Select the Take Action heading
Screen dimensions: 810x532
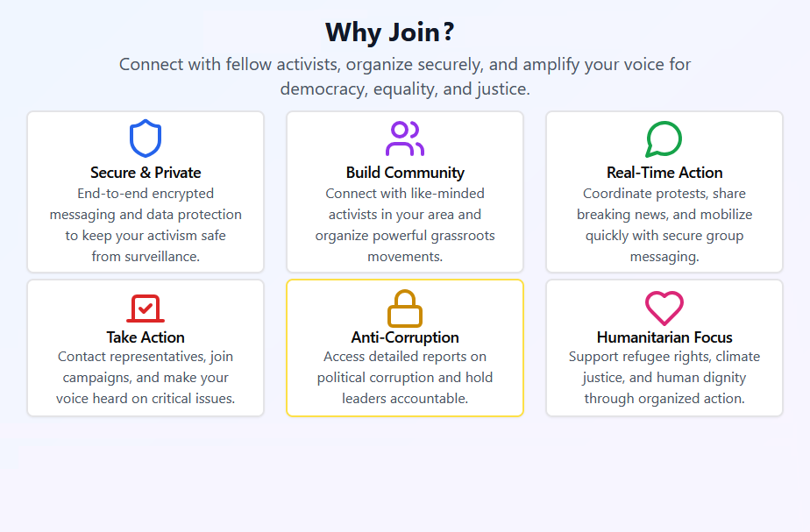(x=146, y=337)
